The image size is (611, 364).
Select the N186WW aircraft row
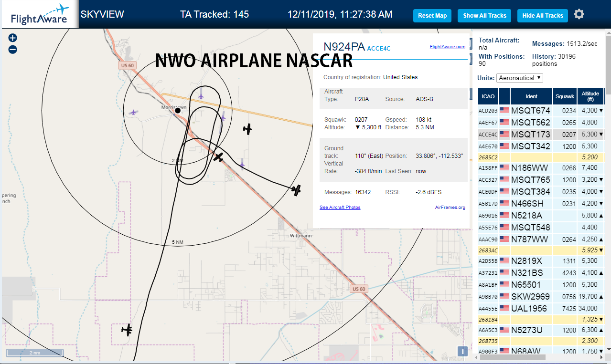click(x=541, y=168)
